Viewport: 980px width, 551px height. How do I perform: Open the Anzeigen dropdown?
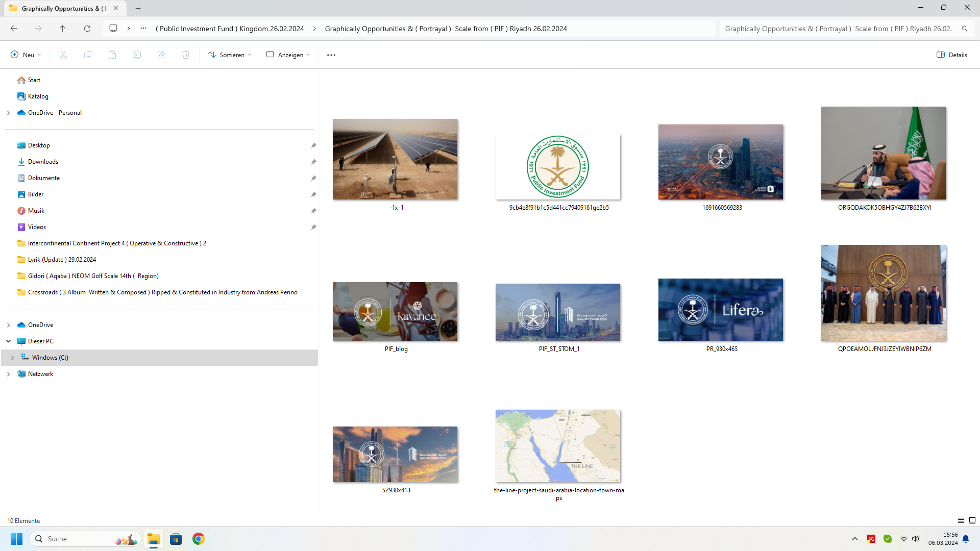point(288,55)
